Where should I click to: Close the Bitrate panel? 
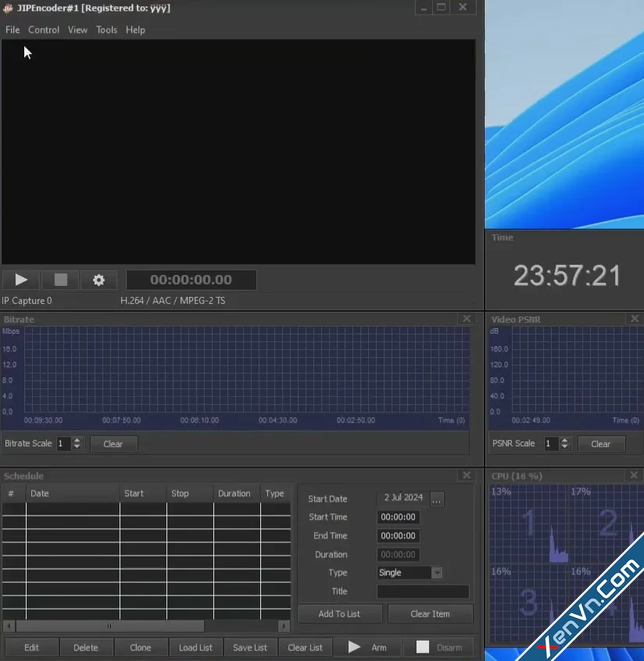pyautogui.click(x=467, y=319)
